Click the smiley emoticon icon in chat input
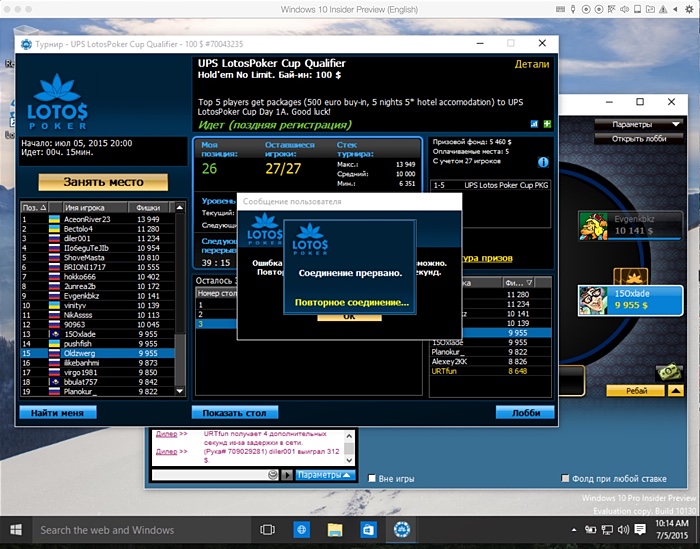The image size is (700, 549). coord(273,475)
